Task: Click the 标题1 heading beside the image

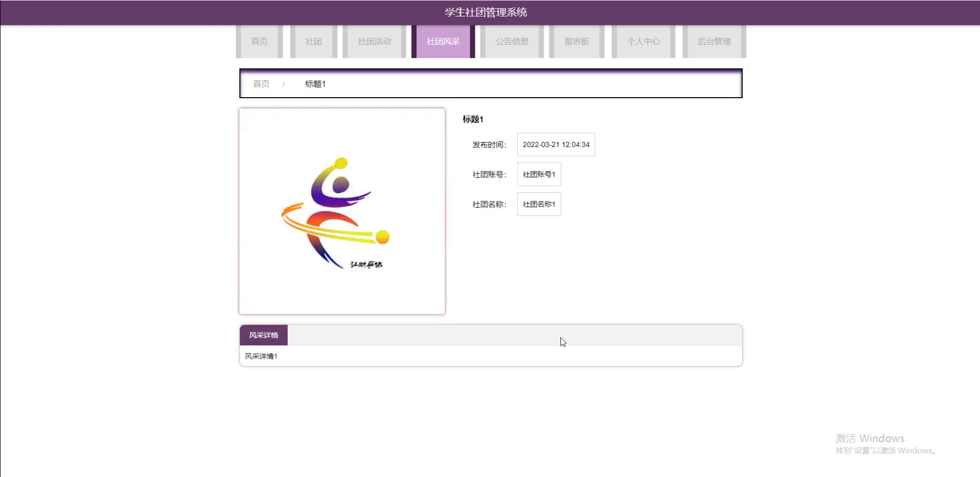Action: click(473, 119)
